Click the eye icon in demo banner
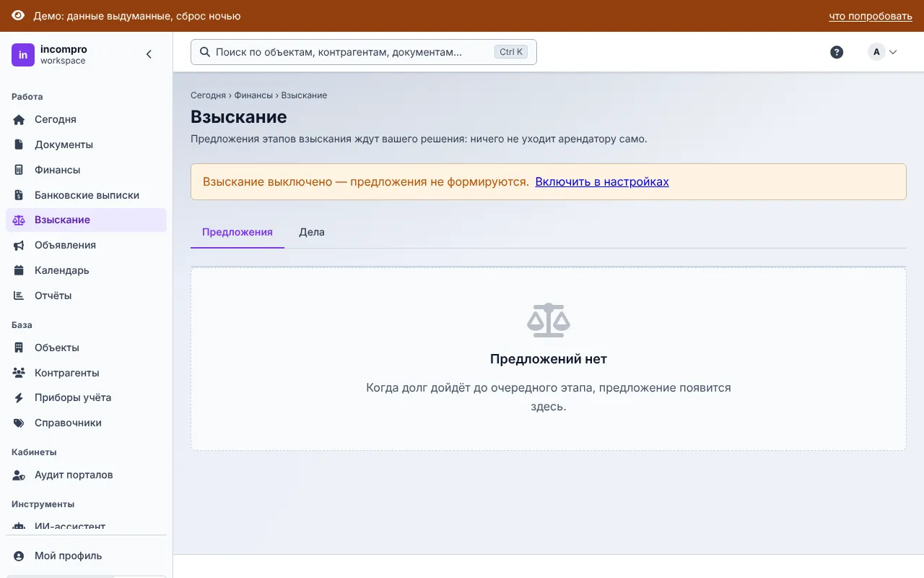The width and height of the screenshot is (924, 578). [18, 16]
